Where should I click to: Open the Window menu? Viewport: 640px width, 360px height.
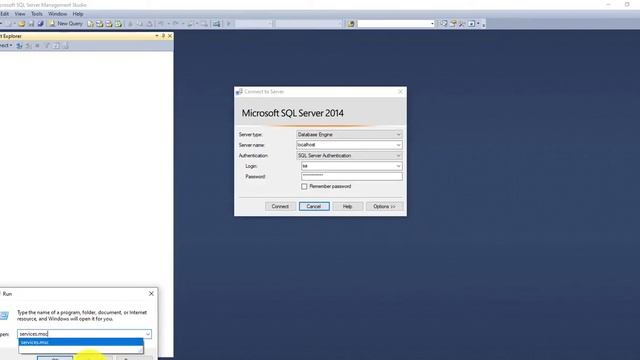tap(58, 14)
